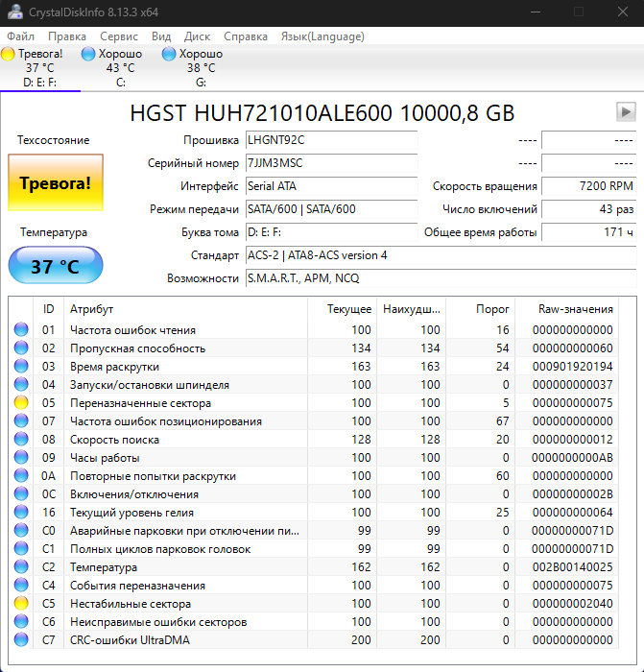Viewport: 644px width, 672px height.
Task: Close the CrystalDiskInfo window
Action: [623, 12]
